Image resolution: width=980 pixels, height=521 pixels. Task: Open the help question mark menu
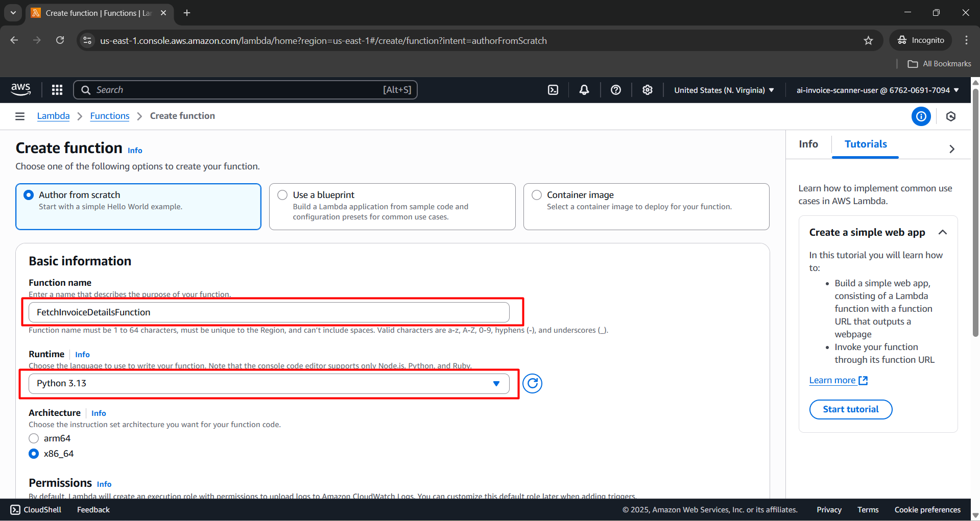[x=615, y=90]
